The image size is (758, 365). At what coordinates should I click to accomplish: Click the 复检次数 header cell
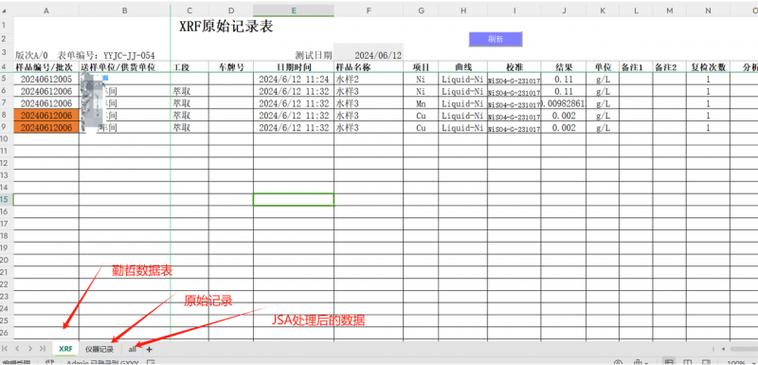click(x=708, y=67)
